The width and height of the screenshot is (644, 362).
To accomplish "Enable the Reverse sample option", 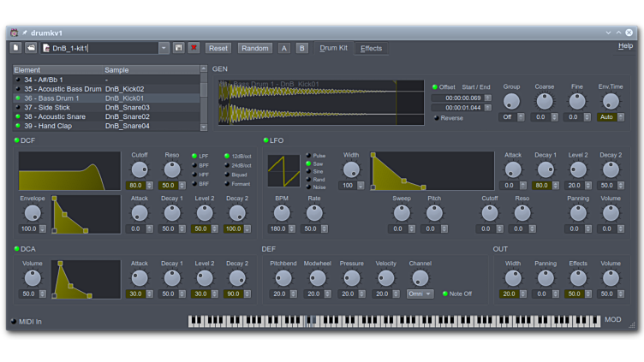I will (436, 118).
